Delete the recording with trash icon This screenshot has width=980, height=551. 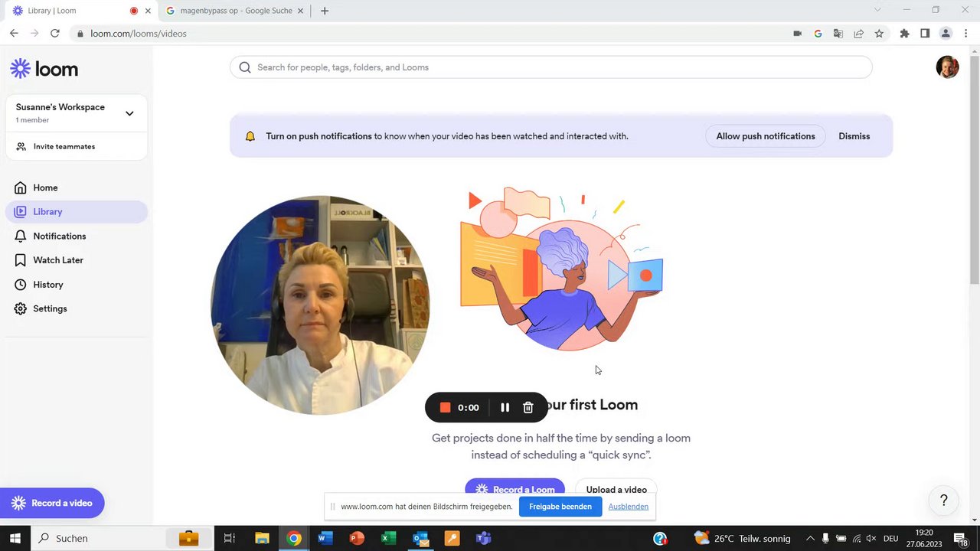pyautogui.click(x=528, y=408)
